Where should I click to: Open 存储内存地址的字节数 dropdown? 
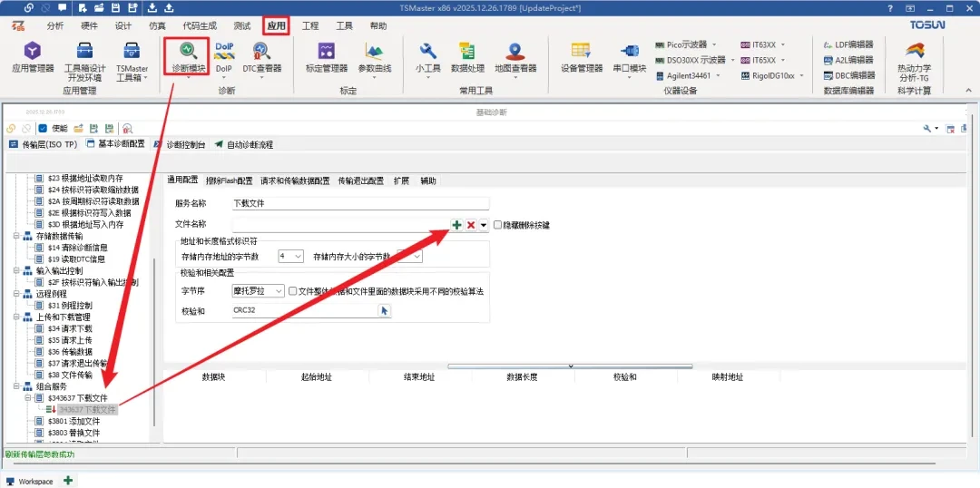click(290, 256)
